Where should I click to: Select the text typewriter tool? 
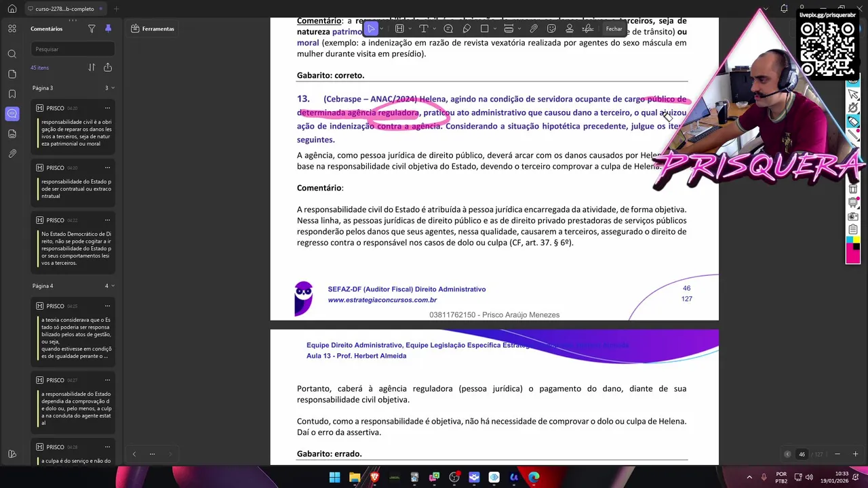tap(423, 28)
